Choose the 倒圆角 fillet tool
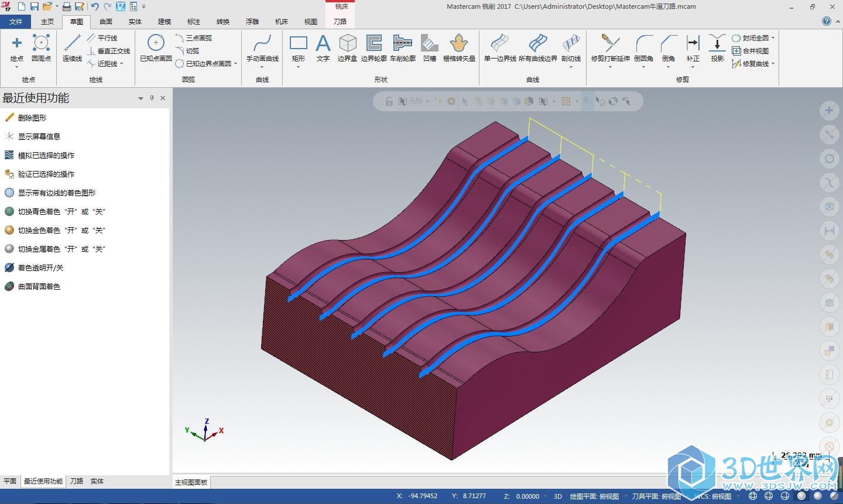 coord(643,47)
